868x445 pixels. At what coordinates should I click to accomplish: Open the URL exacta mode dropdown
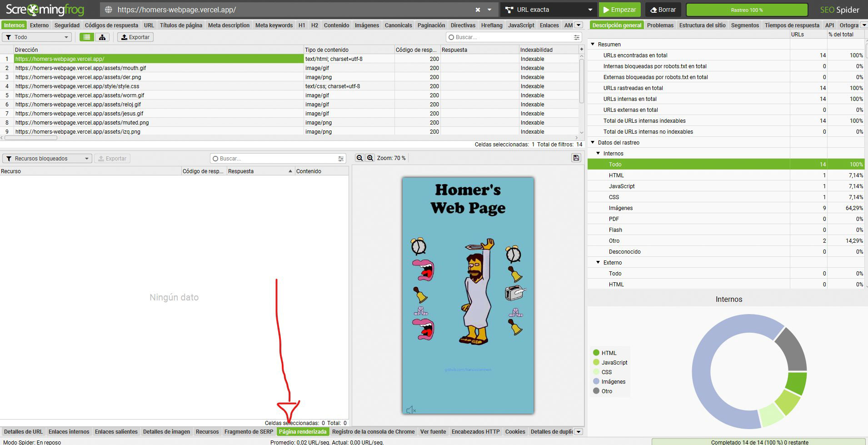tap(549, 10)
